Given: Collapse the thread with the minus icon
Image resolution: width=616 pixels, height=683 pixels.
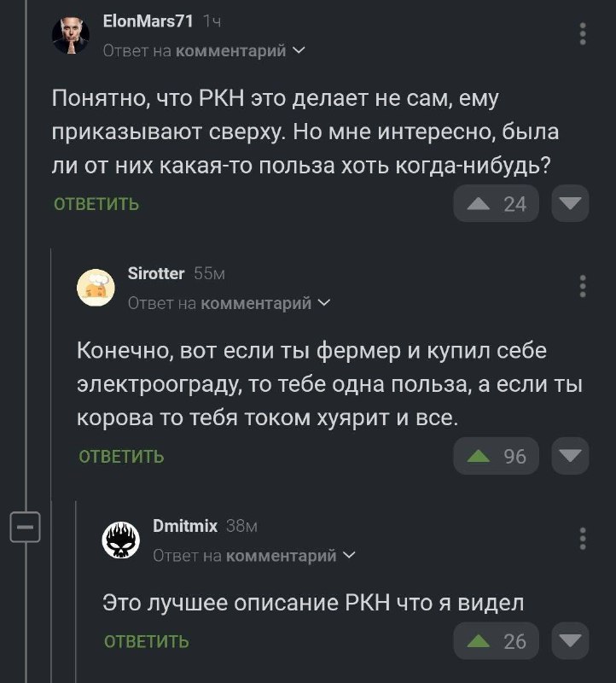Looking at the screenshot, I should pos(26,527).
